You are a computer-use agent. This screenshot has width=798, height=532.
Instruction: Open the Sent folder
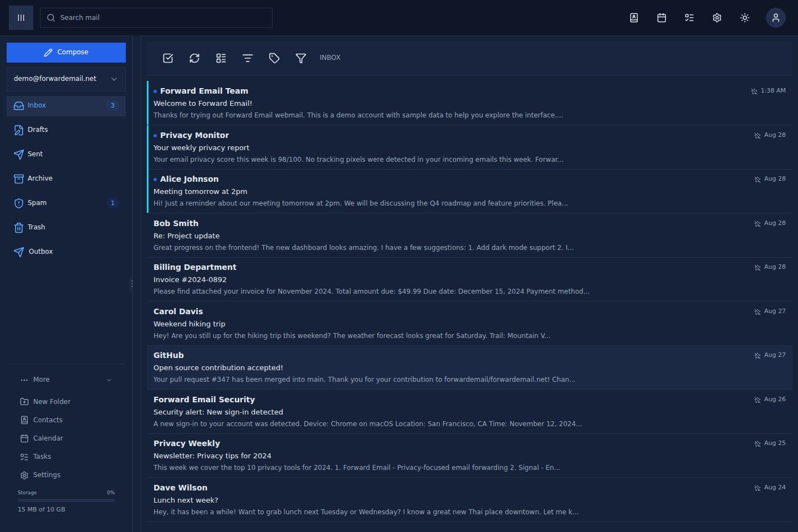(66, 154)
